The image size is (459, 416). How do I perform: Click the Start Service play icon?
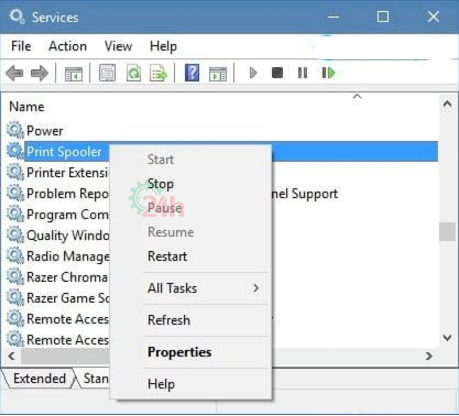[x=253, y=73]
